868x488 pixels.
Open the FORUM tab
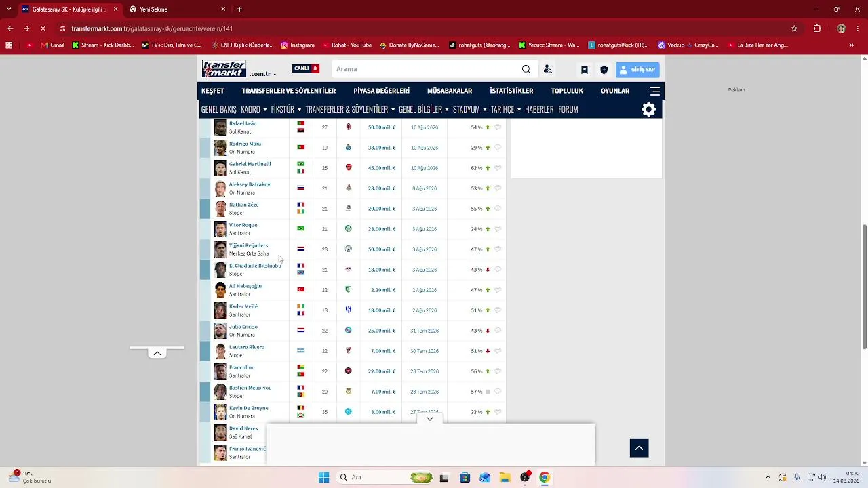pyautogui.click(x=568, y=109)
